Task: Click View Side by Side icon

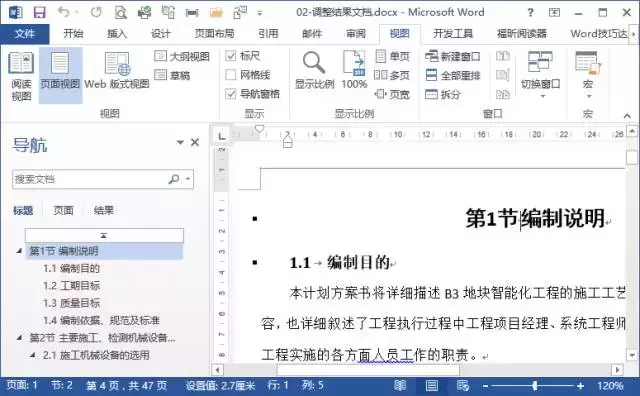Action: tap(502, 56)
